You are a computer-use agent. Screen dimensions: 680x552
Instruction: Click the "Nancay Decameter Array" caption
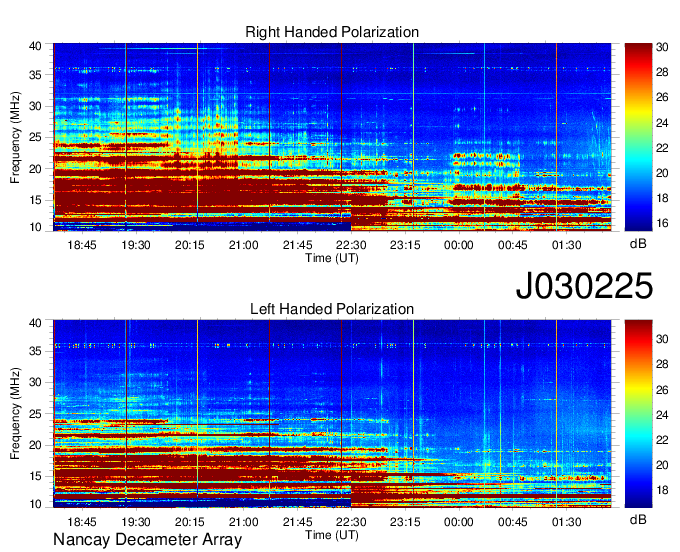(147, 540)
